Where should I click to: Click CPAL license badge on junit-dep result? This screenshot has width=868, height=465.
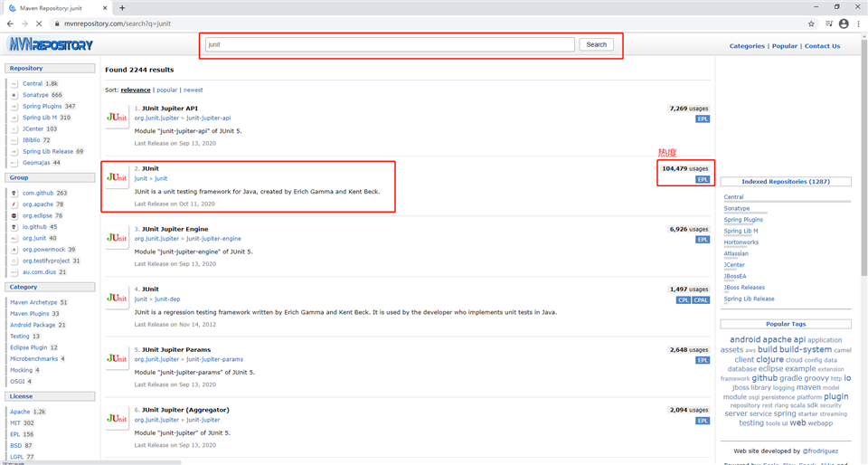[701, 300]
